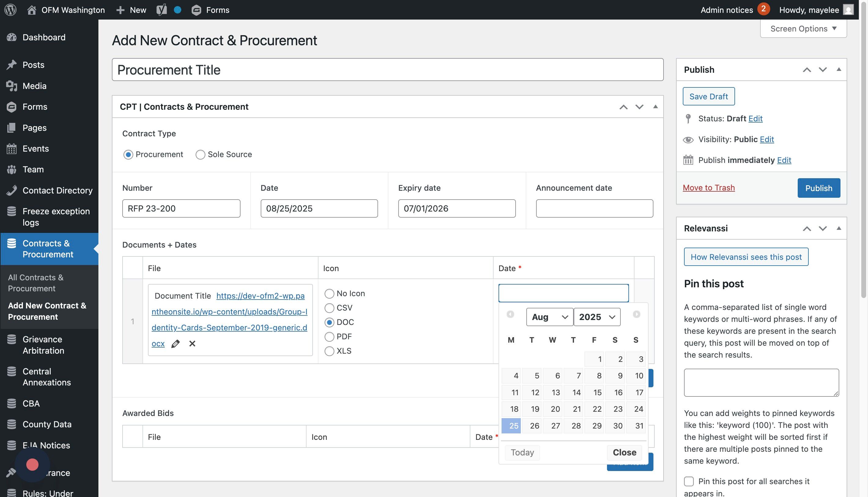This screenshot has width=868, height=497.
Task: Go to previous month in datepicker
Action: click(x=510, y=314)
